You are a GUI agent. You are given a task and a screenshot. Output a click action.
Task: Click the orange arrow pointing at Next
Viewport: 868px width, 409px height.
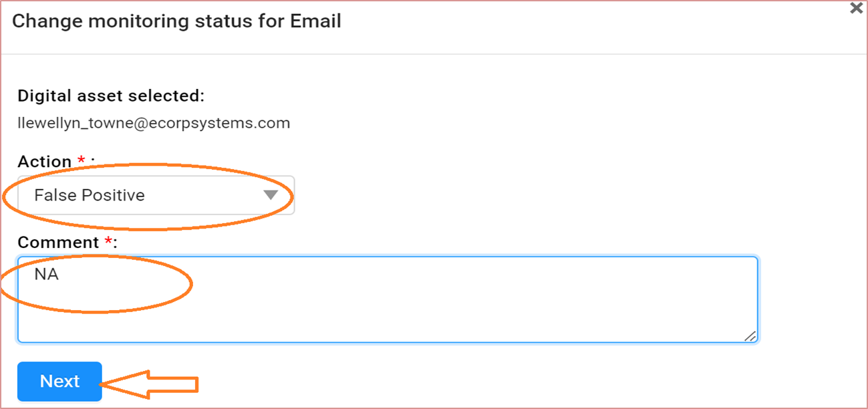[x=149, y=384]
